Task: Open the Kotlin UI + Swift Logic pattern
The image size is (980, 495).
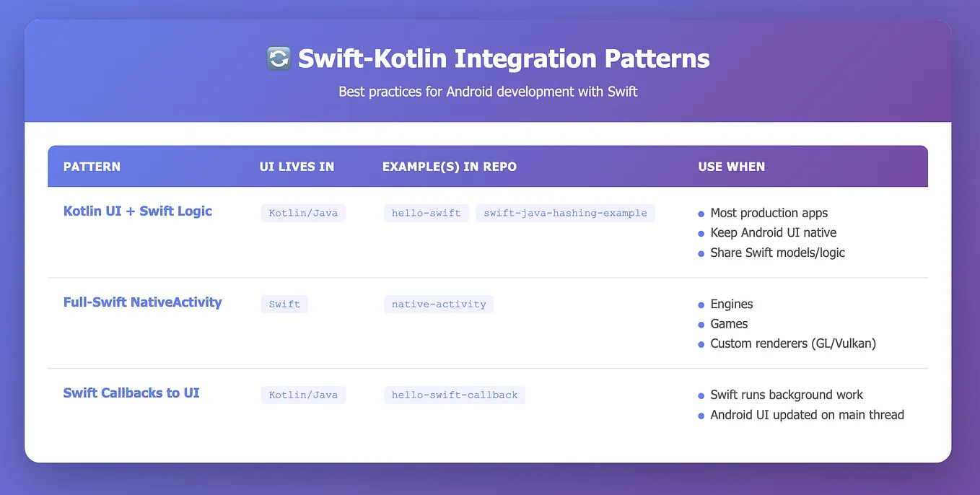Action: coord(137,211)
